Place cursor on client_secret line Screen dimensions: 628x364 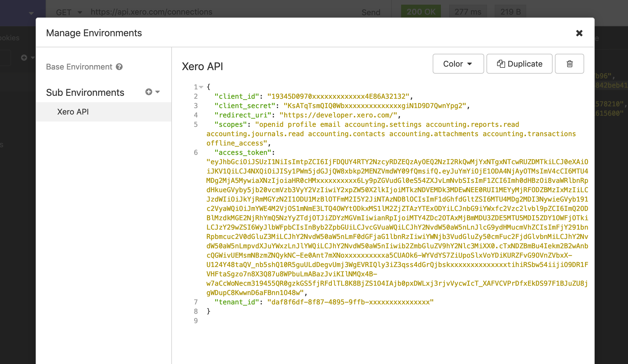(x=342, y=106)
